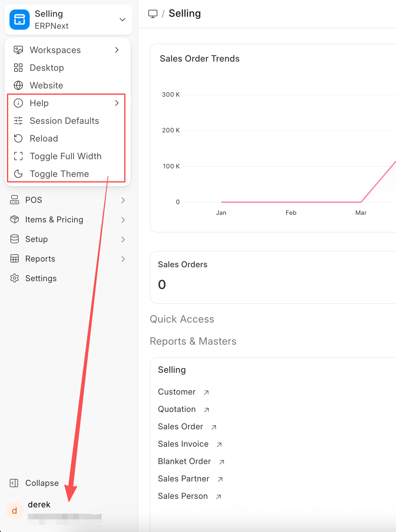Click the Sales Orders count card

[x=272, y=277]
